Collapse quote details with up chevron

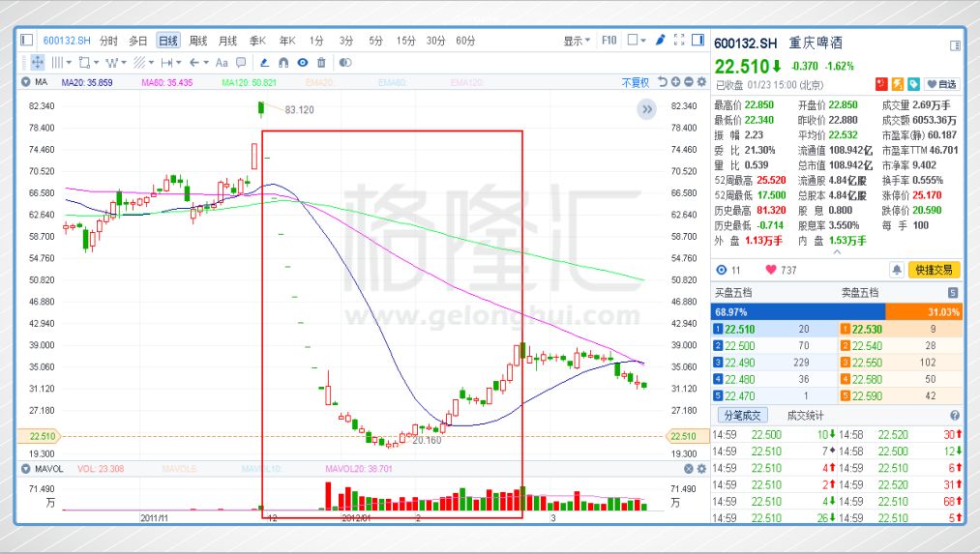837,252
